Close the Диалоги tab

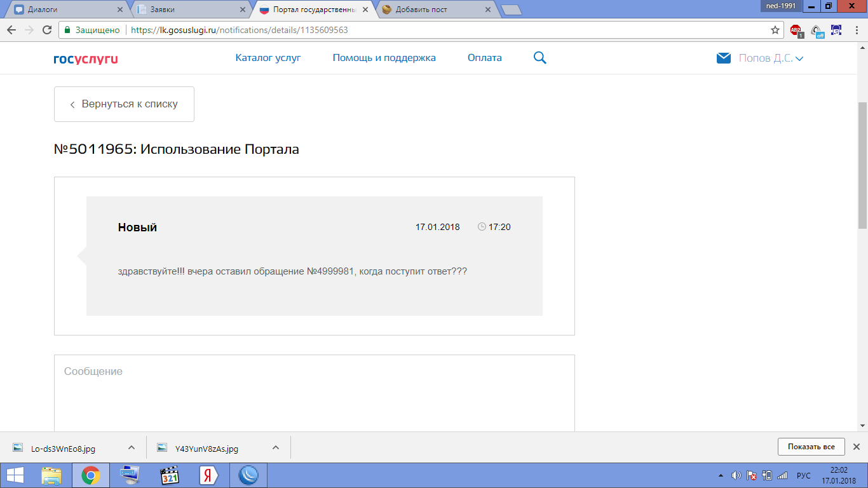(x=119, y=10)
